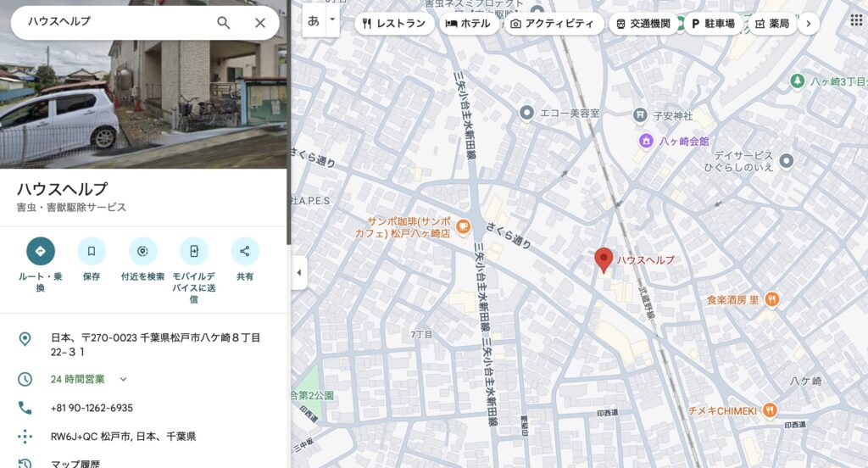The image size is (868, 468).
Task: Click the red ハウスヘルプ map pin
Action: coord(604,259)
